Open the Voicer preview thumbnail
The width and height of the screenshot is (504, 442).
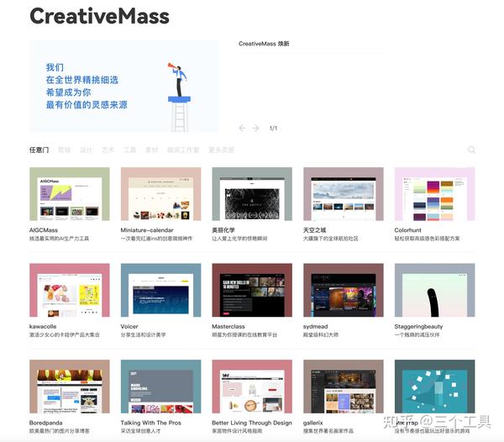160,290
